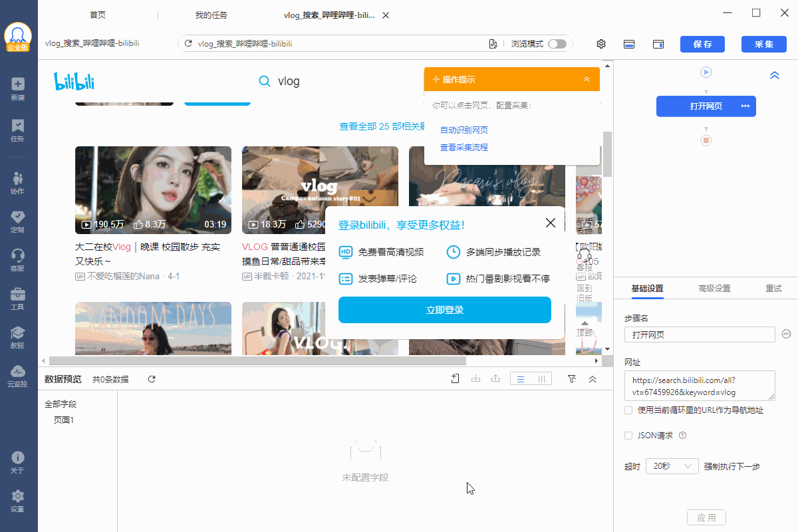Click the 采集 button
This screenshot has width=798, height=532.
764,44
